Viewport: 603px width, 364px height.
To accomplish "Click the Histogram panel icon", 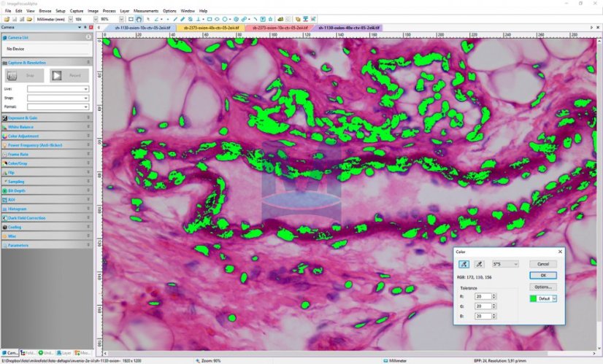I will 5,209.
